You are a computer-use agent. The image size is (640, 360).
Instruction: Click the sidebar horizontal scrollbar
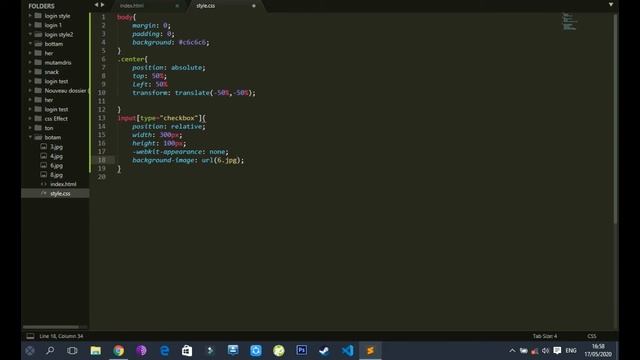tap(51, 327)
